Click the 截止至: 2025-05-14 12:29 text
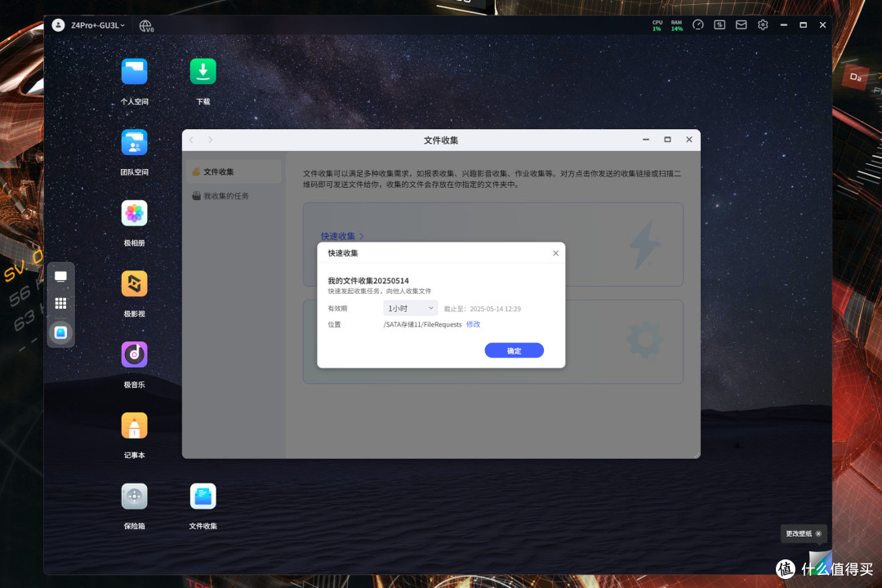This screenshot has width=882, height=588. pos(482,309)
